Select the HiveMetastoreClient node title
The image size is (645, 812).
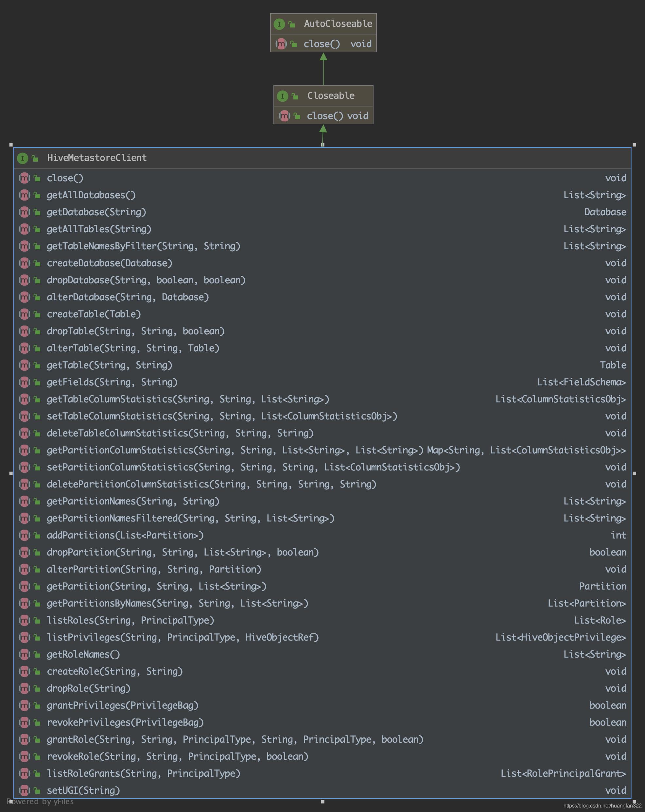click(97, 158)
